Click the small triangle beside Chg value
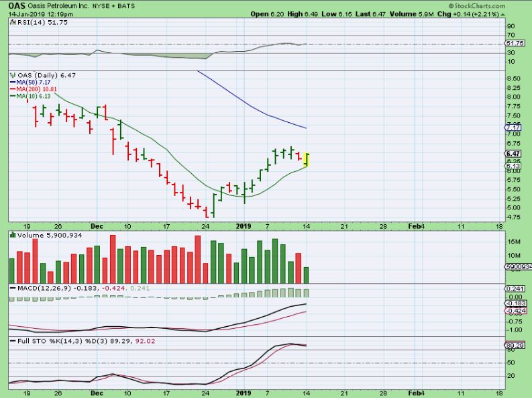Screen dimensions: 532x398 [502, 15]
